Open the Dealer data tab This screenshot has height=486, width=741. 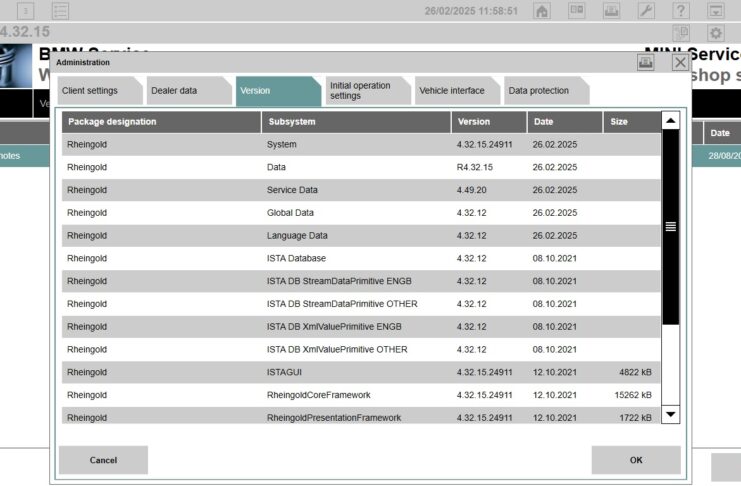[x=189, y=90]
